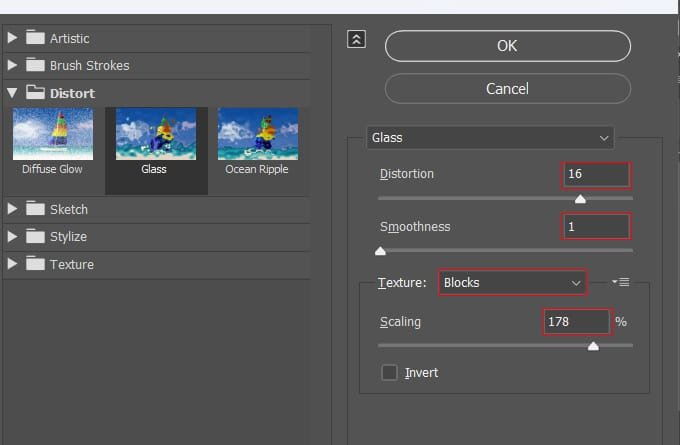Expand the Stylize filter category
680x445 pixels.
click(x=12, y=236)
